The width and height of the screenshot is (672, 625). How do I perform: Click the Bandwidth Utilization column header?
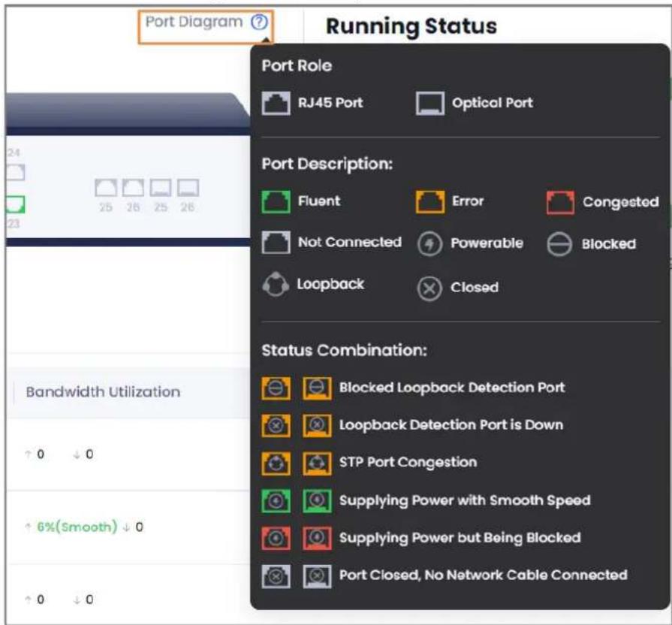point(104,392)
